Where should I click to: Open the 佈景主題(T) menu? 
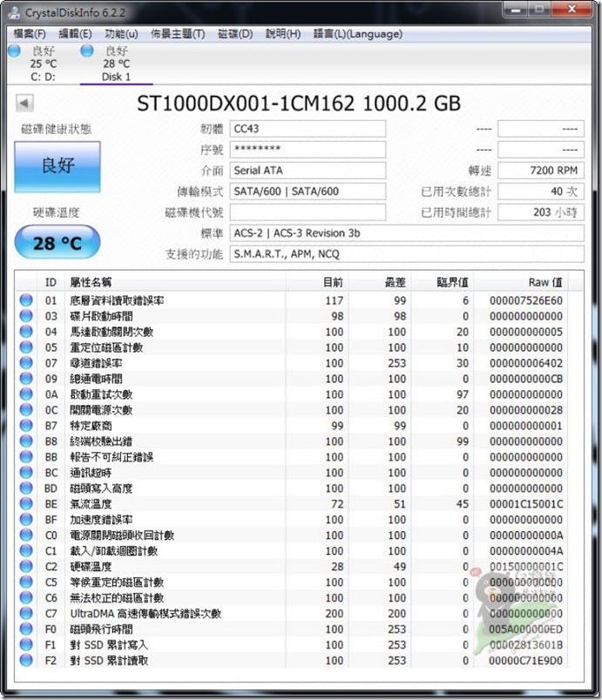click(x=178, y=34)
